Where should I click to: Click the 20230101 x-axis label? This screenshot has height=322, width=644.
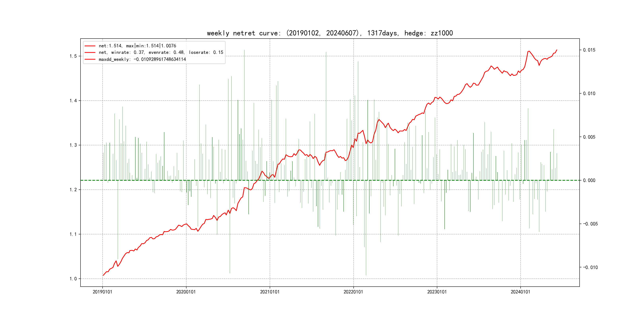point(437,292)
